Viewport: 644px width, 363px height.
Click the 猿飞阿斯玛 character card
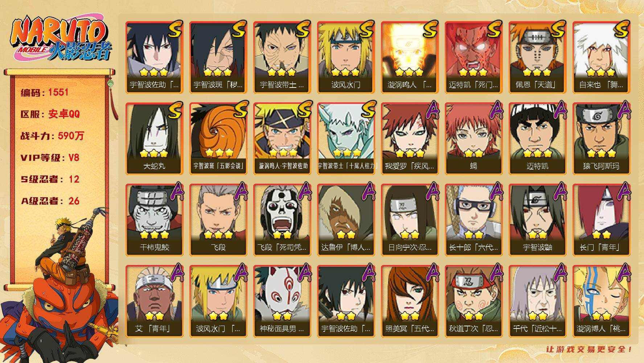pyautogui.click(x=601, y=139)
